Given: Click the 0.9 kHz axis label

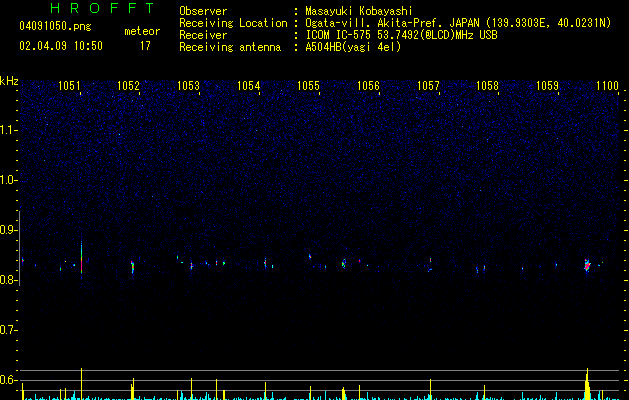Looking at the screenshot, I should (x=7, y=230).
